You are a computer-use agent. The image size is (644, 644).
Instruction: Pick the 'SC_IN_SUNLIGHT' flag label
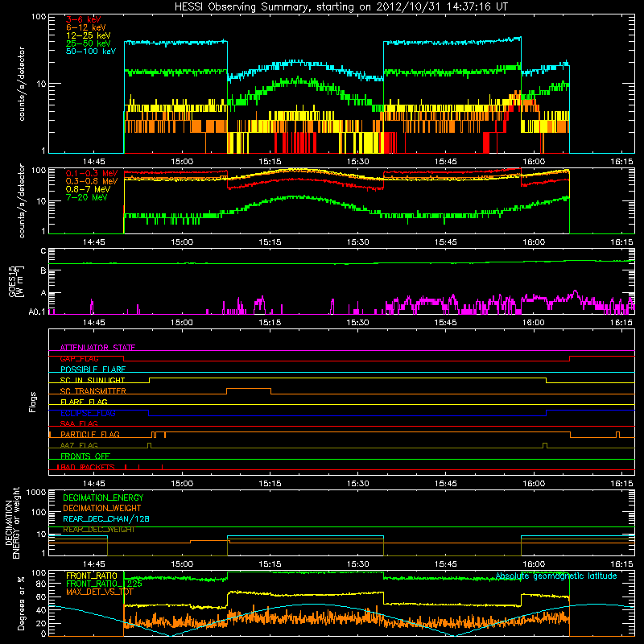93,380
